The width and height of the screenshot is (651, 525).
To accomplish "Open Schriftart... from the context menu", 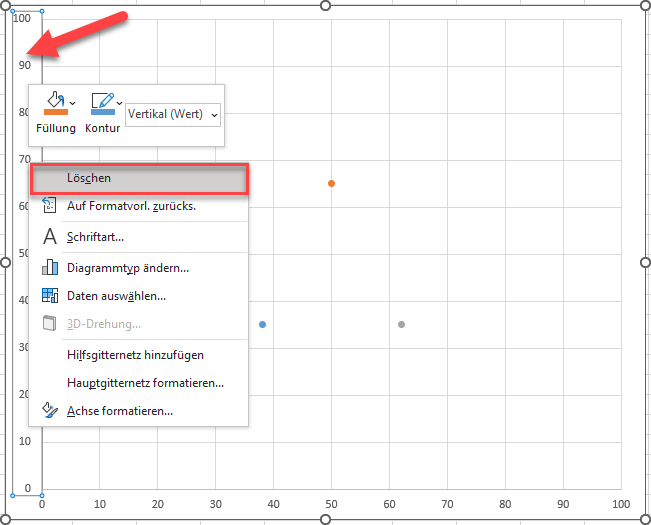I will pyautogui.click(x=139, y=237).
